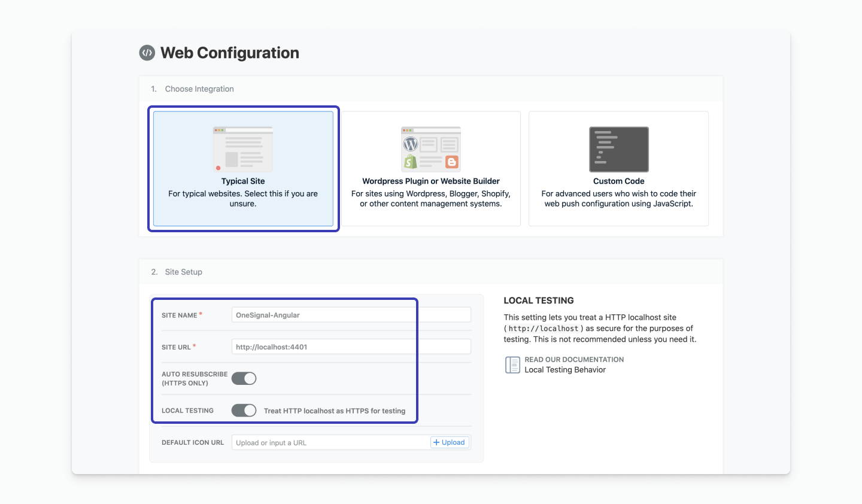Viewport: 862px width, 504px height.
Task: Select the Typical Site integration card
Action: [243, 169]
